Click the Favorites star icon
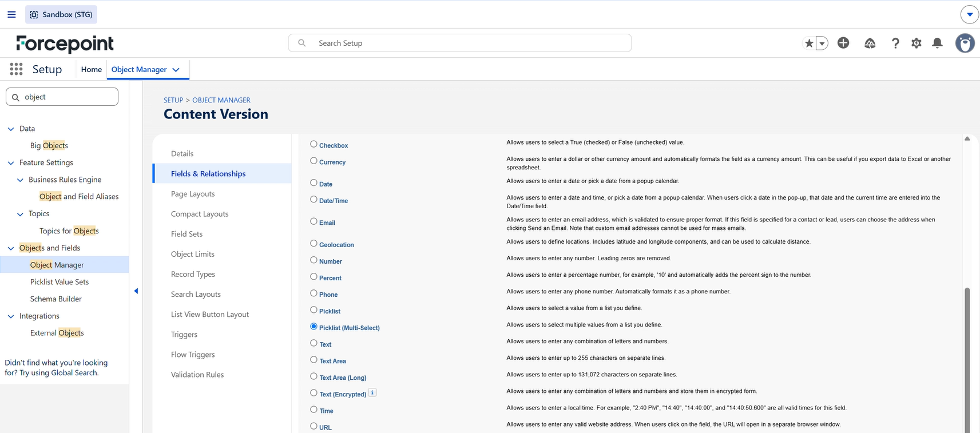The image size is (980, 433). pyautogui.click(x=808, y=43)
